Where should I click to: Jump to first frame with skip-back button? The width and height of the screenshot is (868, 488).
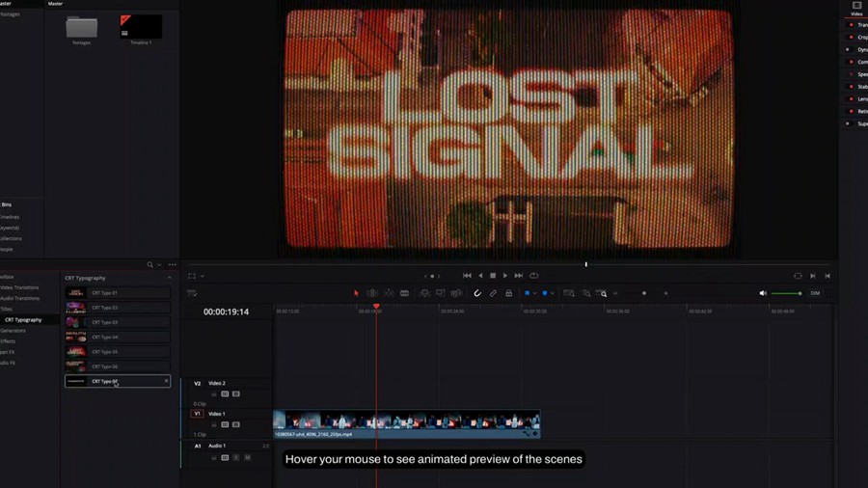pos(467,276)
